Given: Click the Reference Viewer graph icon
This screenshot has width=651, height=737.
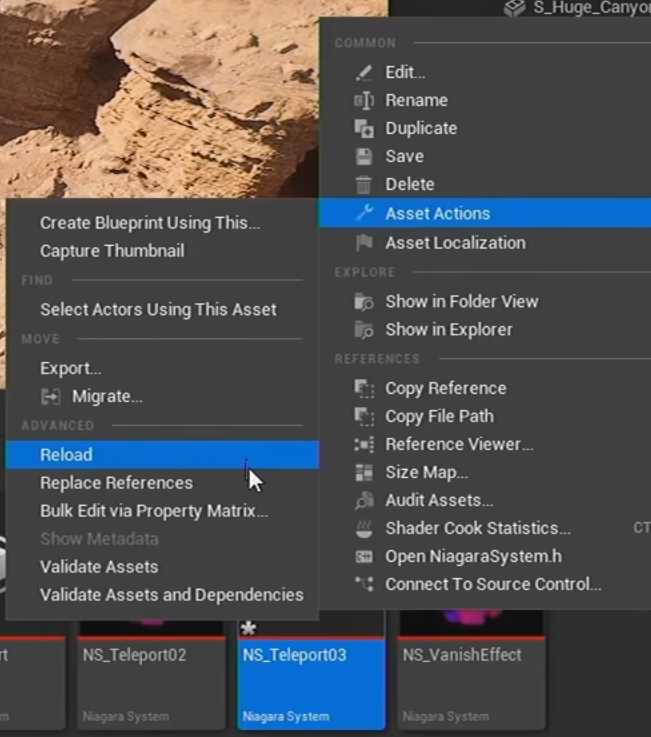Looking at the screenshot, I should (x=364, y=444).
